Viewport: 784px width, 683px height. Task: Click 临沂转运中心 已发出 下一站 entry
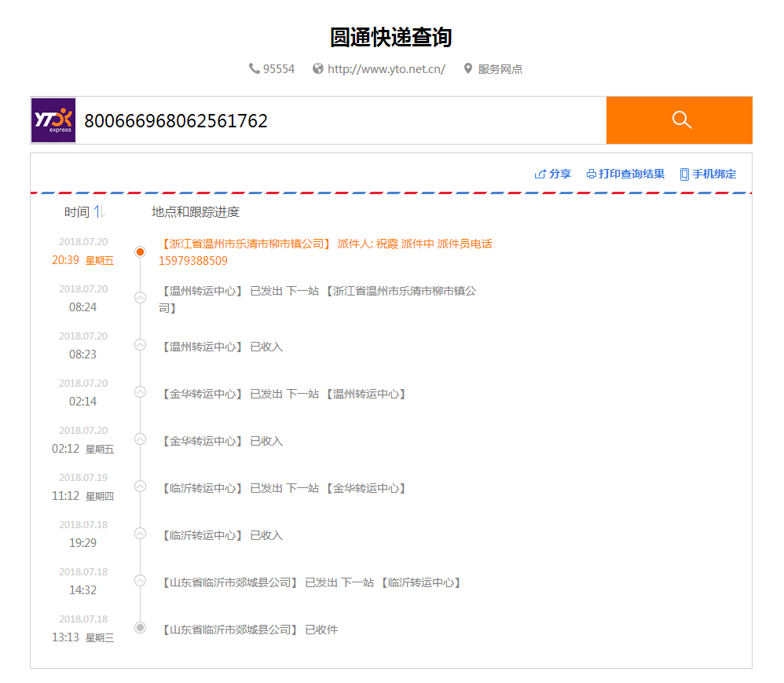coord(282,488)
